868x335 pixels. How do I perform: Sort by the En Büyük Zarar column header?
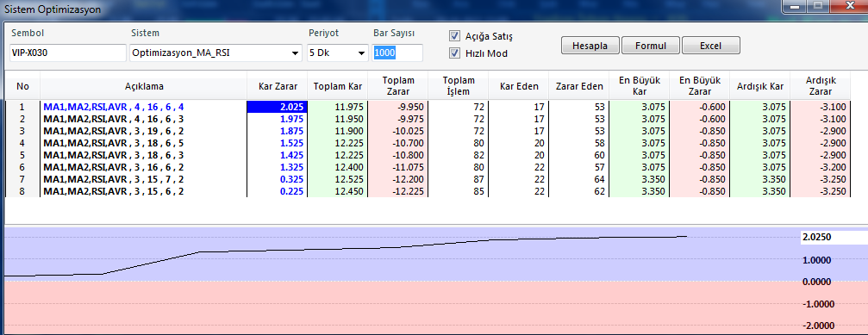tap(700, 85)
